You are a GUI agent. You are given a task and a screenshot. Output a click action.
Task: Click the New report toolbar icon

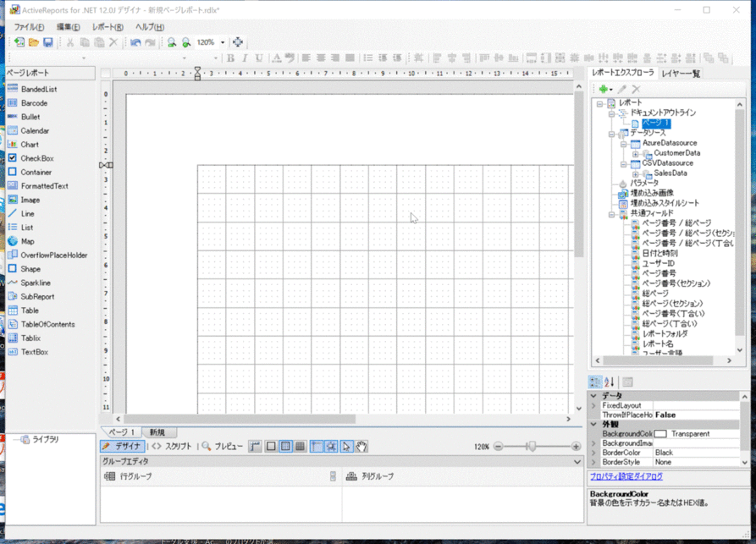[19, 42]
